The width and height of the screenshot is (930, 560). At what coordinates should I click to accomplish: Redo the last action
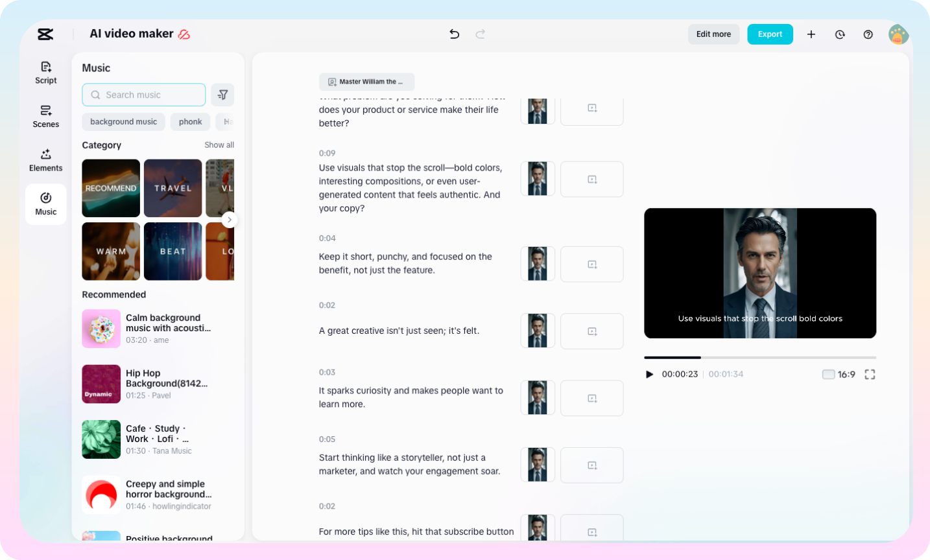point(480,34)
